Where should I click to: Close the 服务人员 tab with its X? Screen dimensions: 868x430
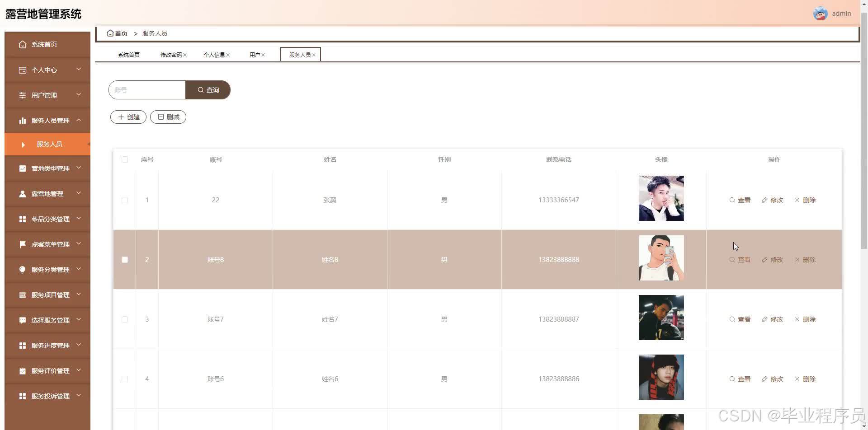click(x=314, y=55)
